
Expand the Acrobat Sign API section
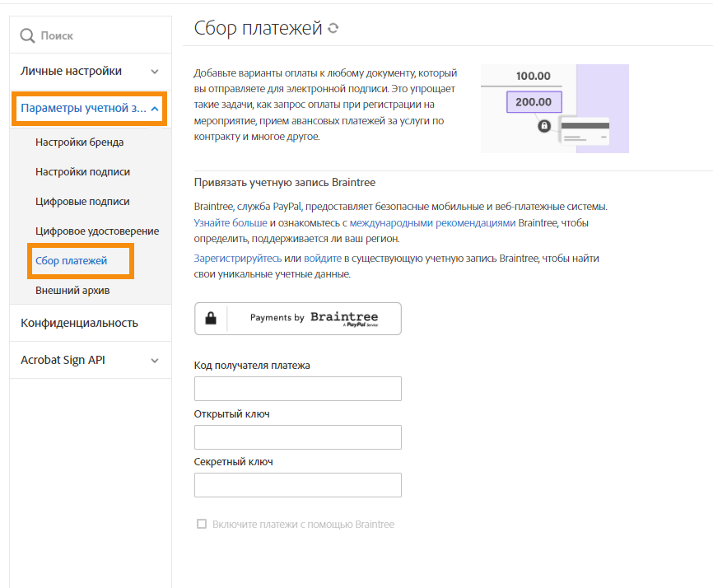click(x=155, y=361)
